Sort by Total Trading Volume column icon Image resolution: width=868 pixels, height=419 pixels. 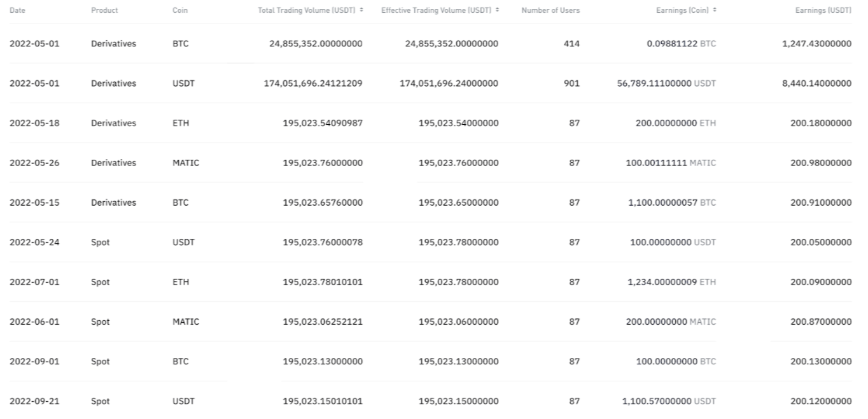[361, 11]
